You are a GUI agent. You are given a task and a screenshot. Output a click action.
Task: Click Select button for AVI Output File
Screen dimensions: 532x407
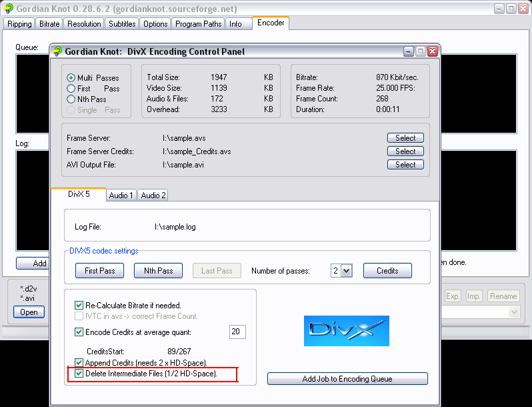[x=405, y=165]
